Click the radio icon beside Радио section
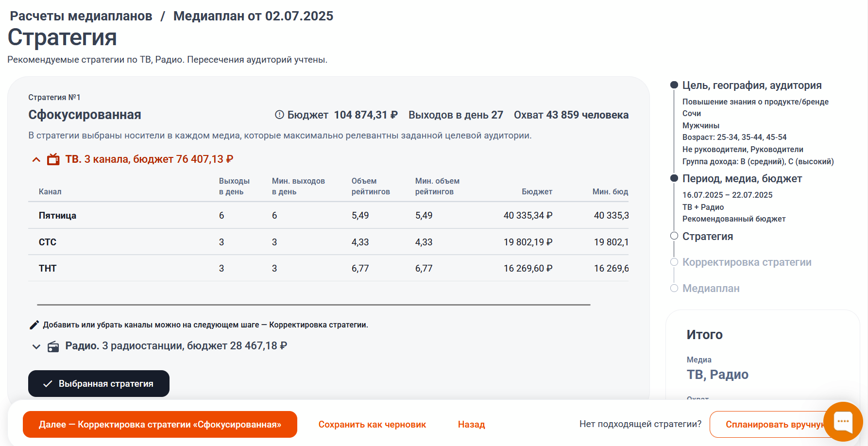The width and height of the screenshot is (868, 446). point(53,346)
